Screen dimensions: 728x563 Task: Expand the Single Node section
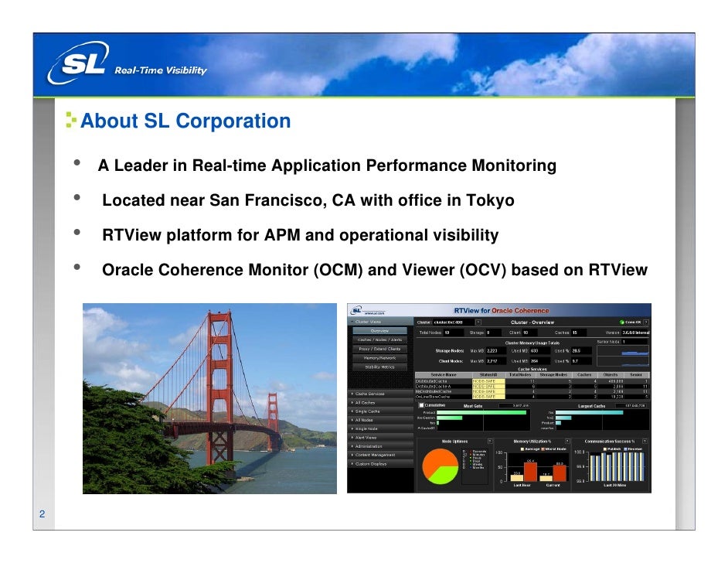pyautogui.click(x=379, y=428)
